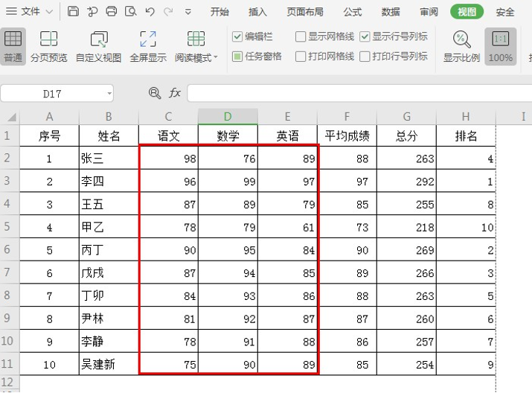
Task: Click the Redo arrow icon
Action: (168, 12)
